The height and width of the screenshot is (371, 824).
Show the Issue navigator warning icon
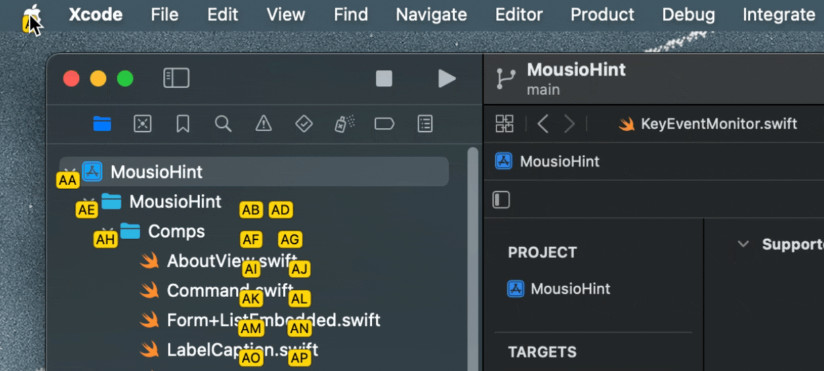tap(263, 124)
